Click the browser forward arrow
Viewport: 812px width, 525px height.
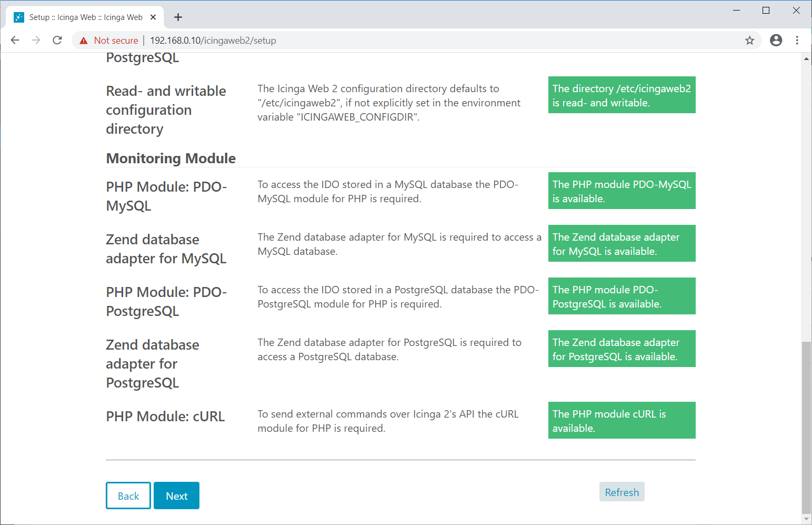[36, 40]
